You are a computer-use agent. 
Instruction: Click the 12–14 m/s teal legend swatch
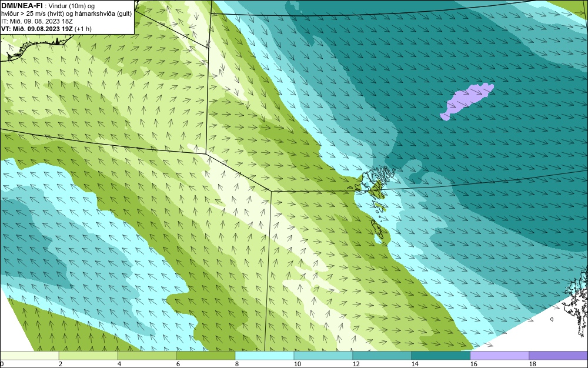[382, 355]
